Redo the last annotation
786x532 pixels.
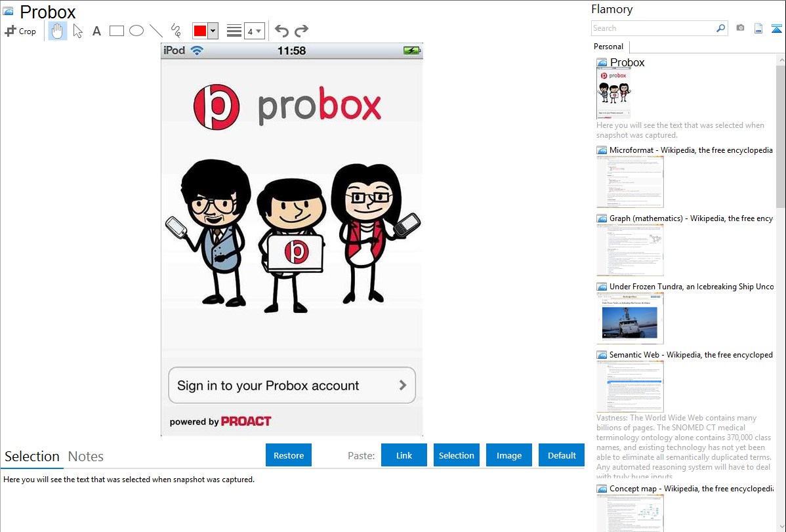pyautogui.click(x=301, y=31)
